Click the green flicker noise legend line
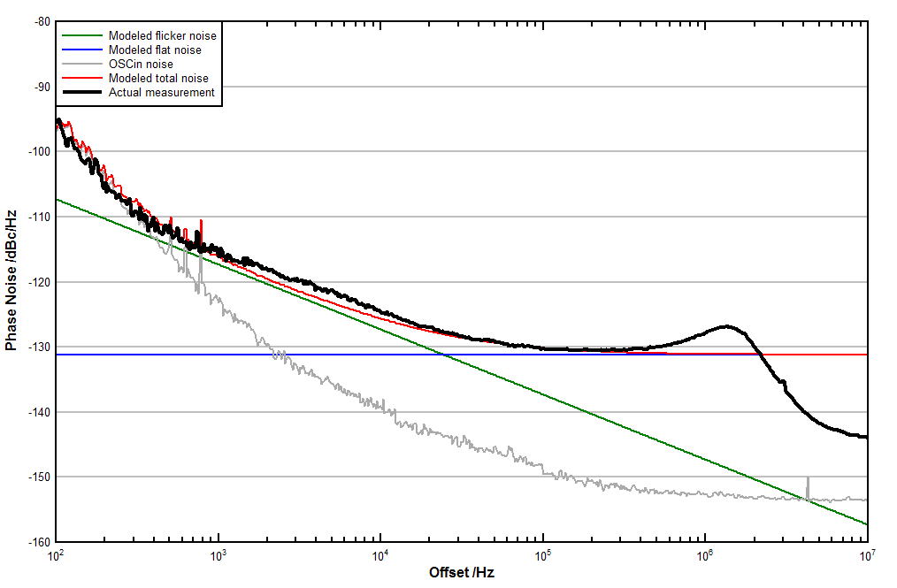897x588 pixels. tap(81, 35)
